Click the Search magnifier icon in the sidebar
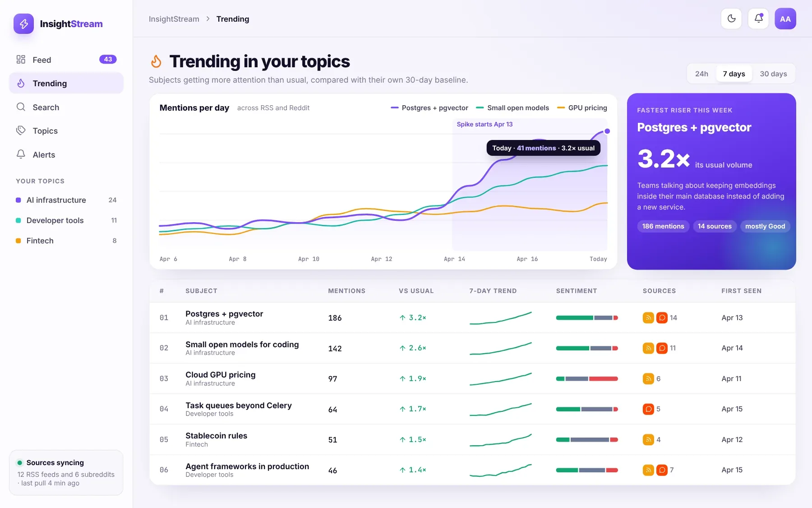This screenshot has width=812, height=508. coord(21,107)
